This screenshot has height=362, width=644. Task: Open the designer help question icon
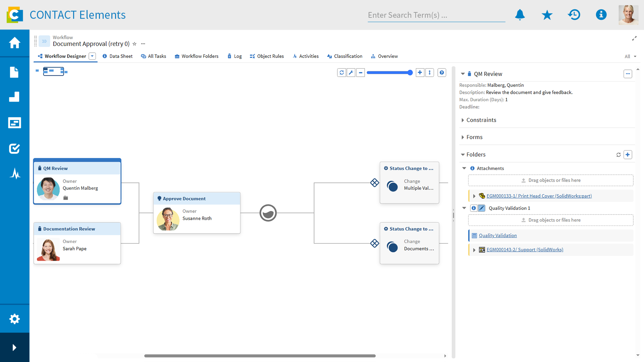click(x=442, y=72)
